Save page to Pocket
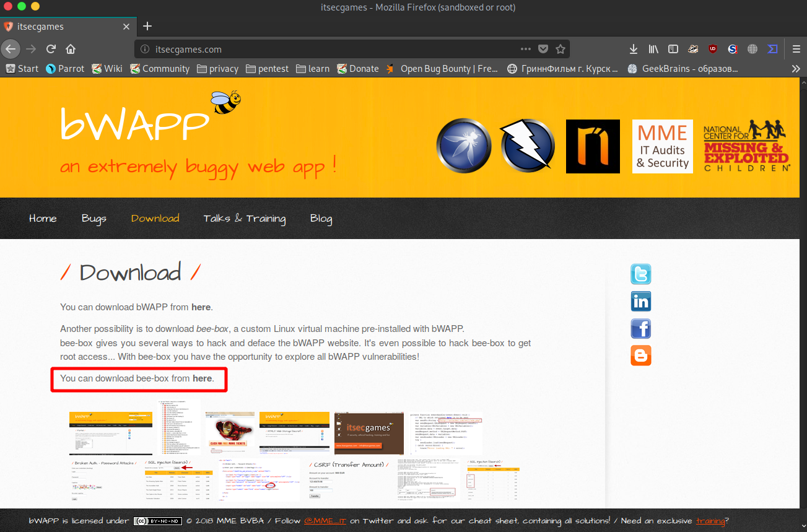Viewport: 807px width, 532px height. [543, 49]
